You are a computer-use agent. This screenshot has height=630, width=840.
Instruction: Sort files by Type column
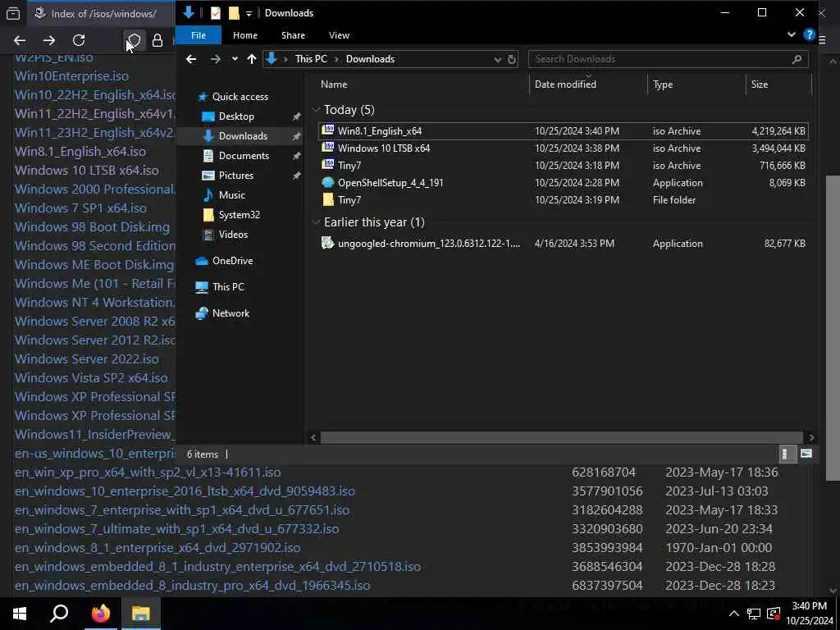(663, 84)
